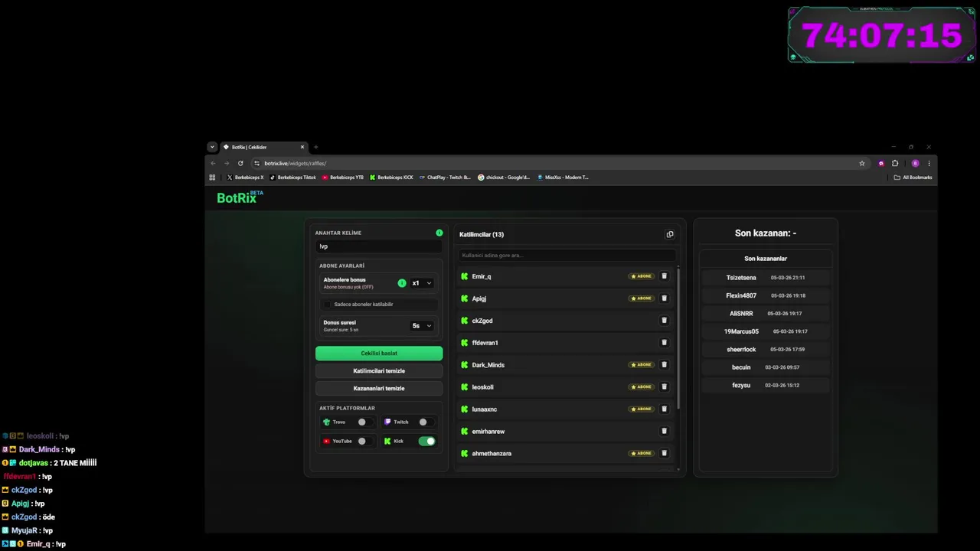Screen dimensions: 980x551
Task: Open the Berkebiceps YTB bookmark
Action: pos(343,177)
